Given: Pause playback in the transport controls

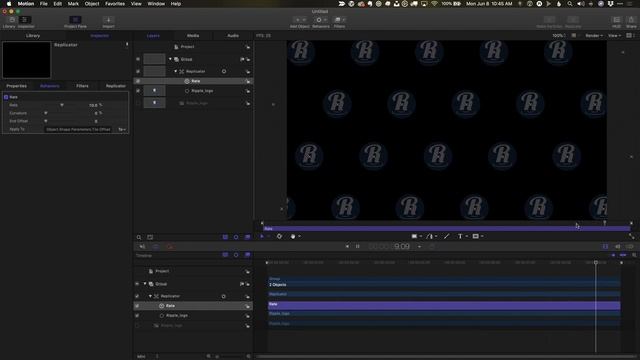Looking at the screenshot, I should (358, 247).
